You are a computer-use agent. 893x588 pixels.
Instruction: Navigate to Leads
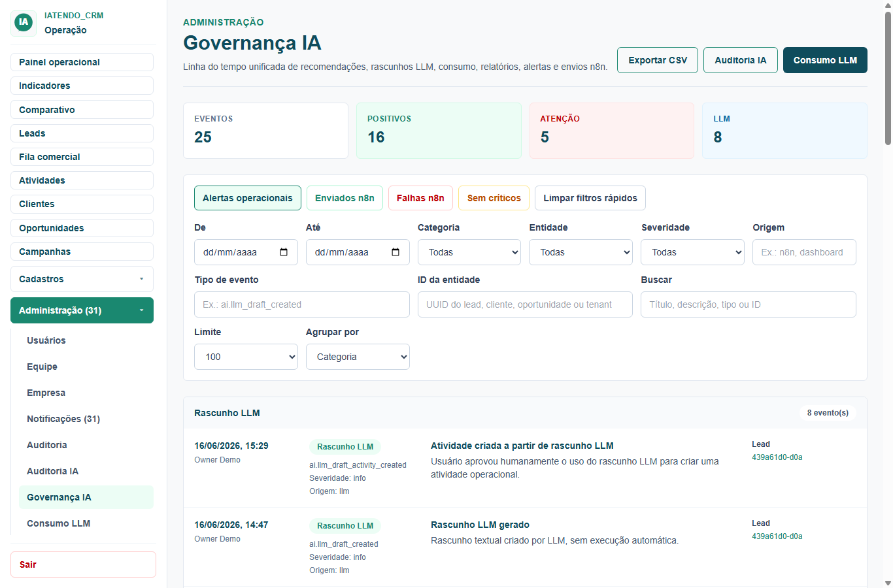(82, 133)
